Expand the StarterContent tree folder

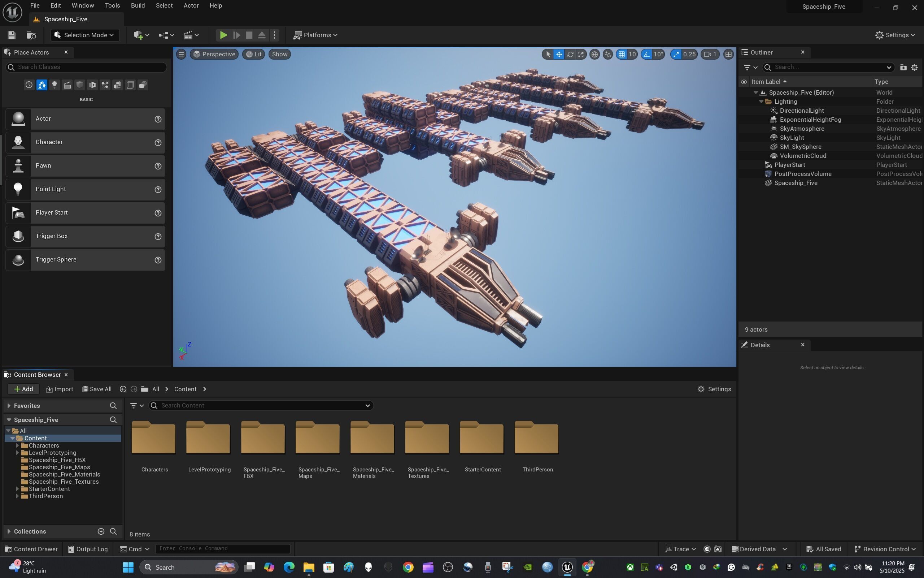[17, 489]
